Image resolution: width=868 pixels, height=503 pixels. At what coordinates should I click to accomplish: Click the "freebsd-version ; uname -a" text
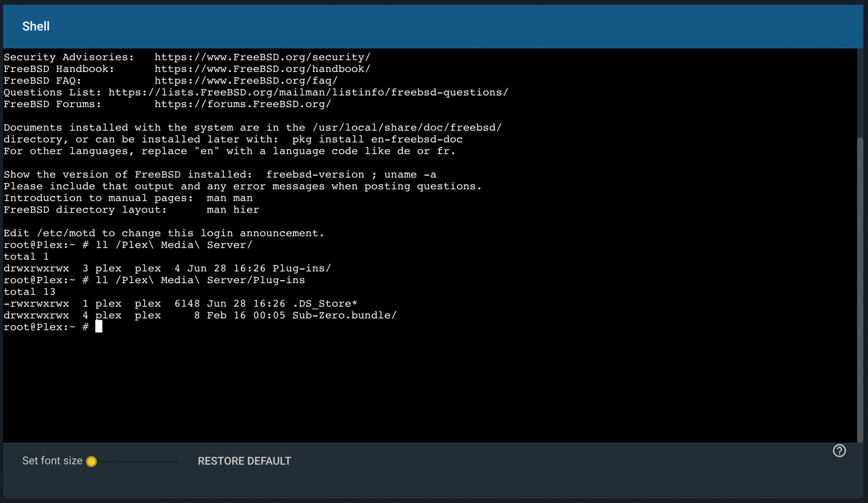point(351,175)
